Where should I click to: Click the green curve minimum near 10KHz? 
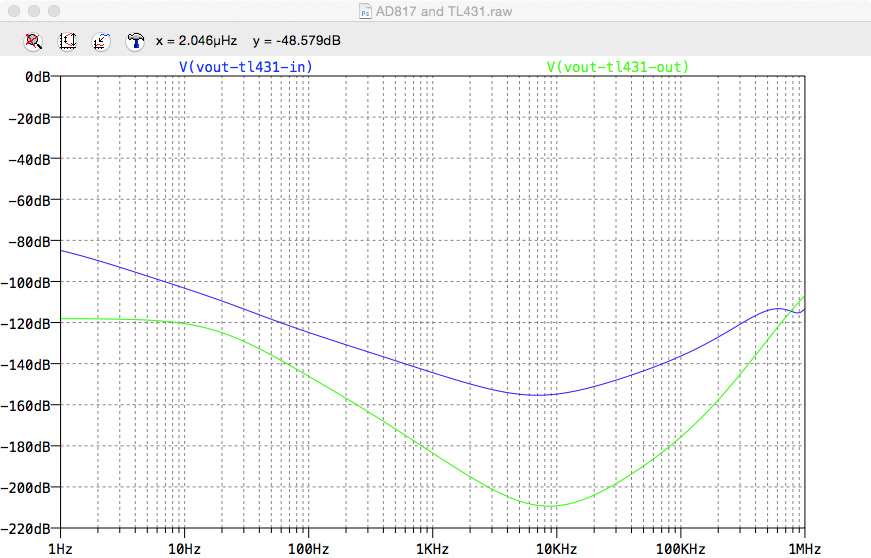click(549, 506)
